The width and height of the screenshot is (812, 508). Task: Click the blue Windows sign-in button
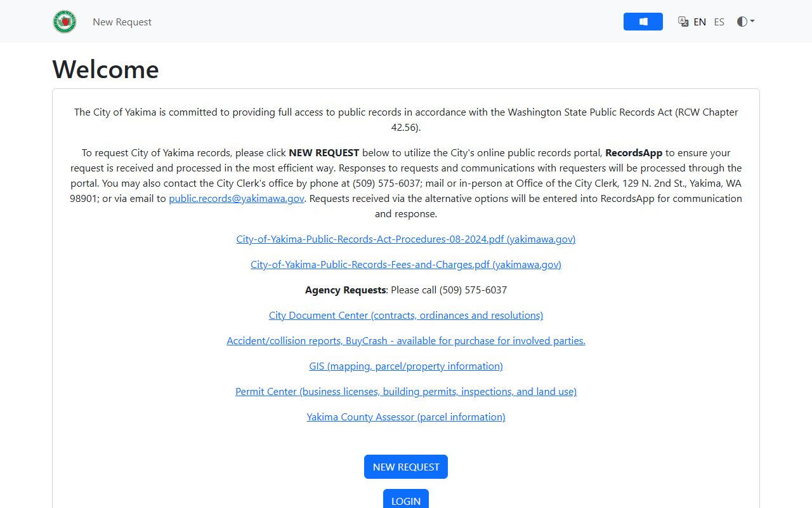tap(643, 22)
